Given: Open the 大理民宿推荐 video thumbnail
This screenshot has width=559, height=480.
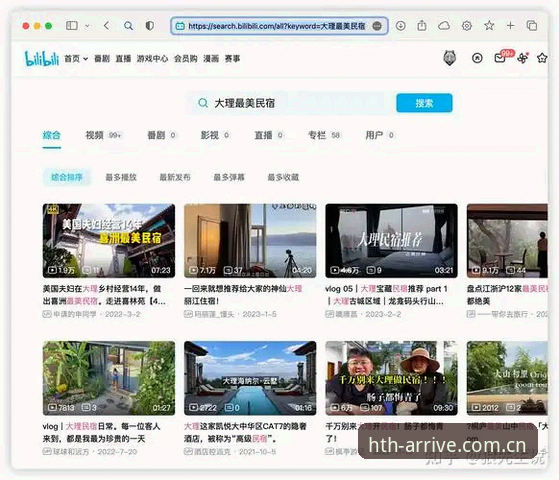Looking at the screenshot, I should point(391,241).
